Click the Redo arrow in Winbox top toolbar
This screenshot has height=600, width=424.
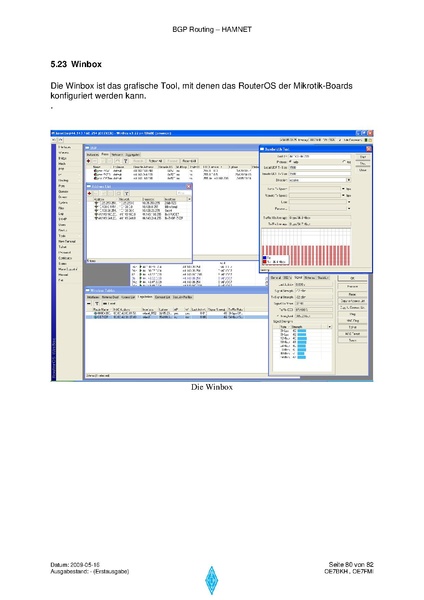coord(60,140)
